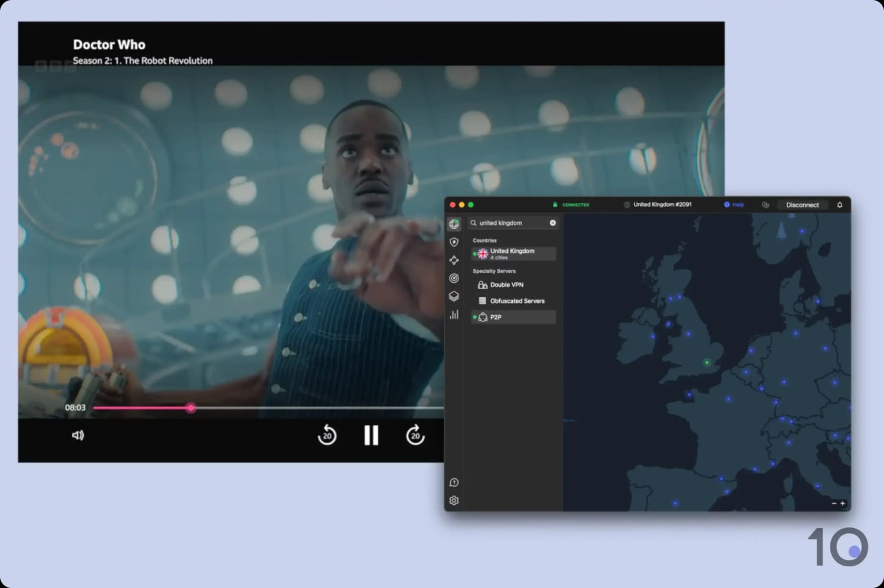Viewport: 884px width, 588px height.
Task: Open the globe VPN servers tab in sidebar
Action: pyautogui.click(x=454, y=224)
